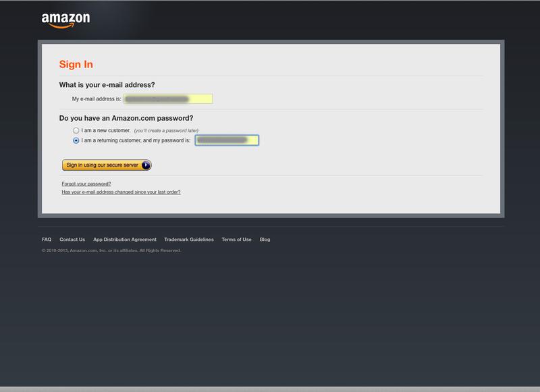Click the "(you'll create a password later)" note
Viewport: 540px width, 392px height.
[166, 131]
